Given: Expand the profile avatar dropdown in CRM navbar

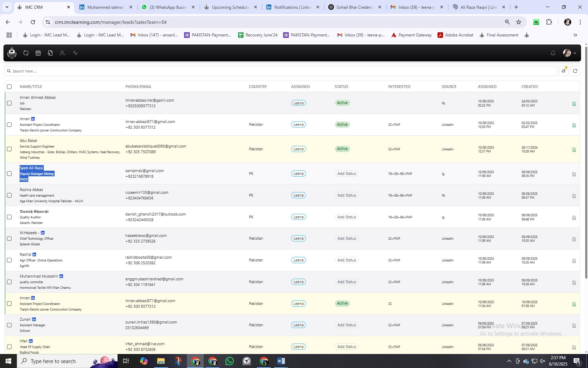Looking at the screenshot, I should coord(569,53).
